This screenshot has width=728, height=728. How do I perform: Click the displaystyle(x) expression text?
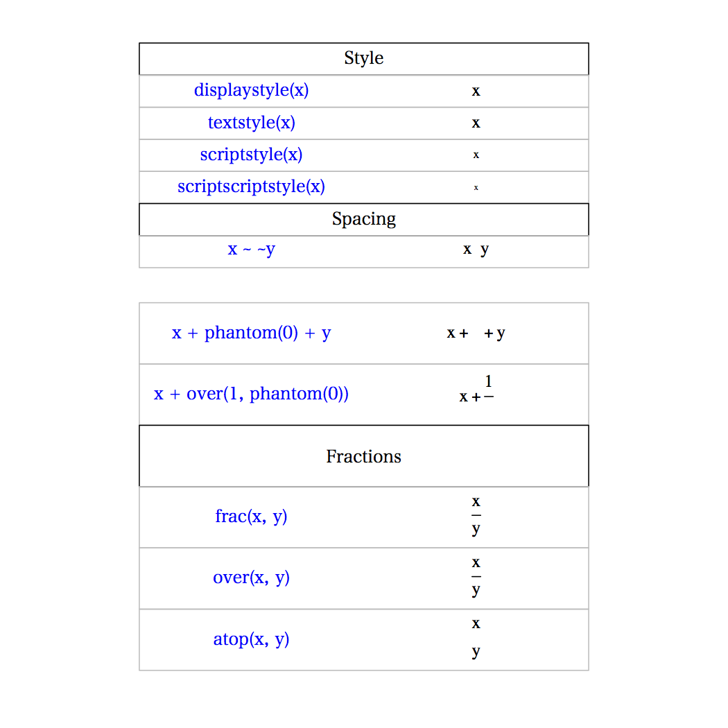(x=251, y=90)
